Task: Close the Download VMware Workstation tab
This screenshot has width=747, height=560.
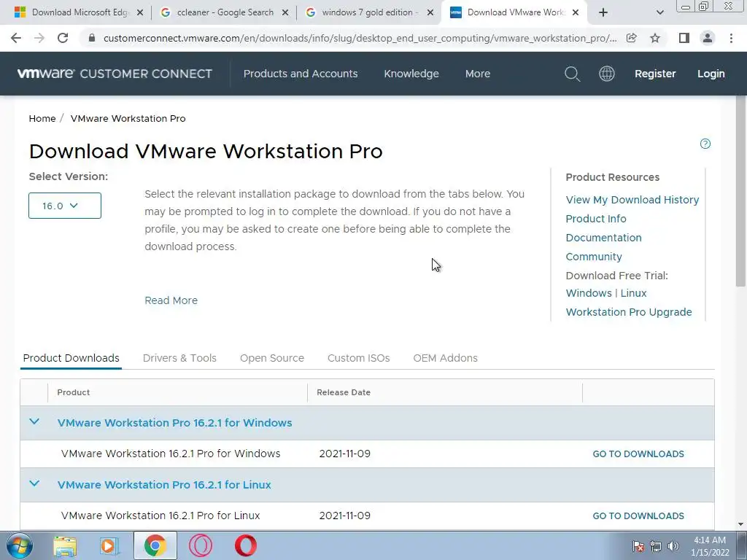Action: (x=576, y=13)
